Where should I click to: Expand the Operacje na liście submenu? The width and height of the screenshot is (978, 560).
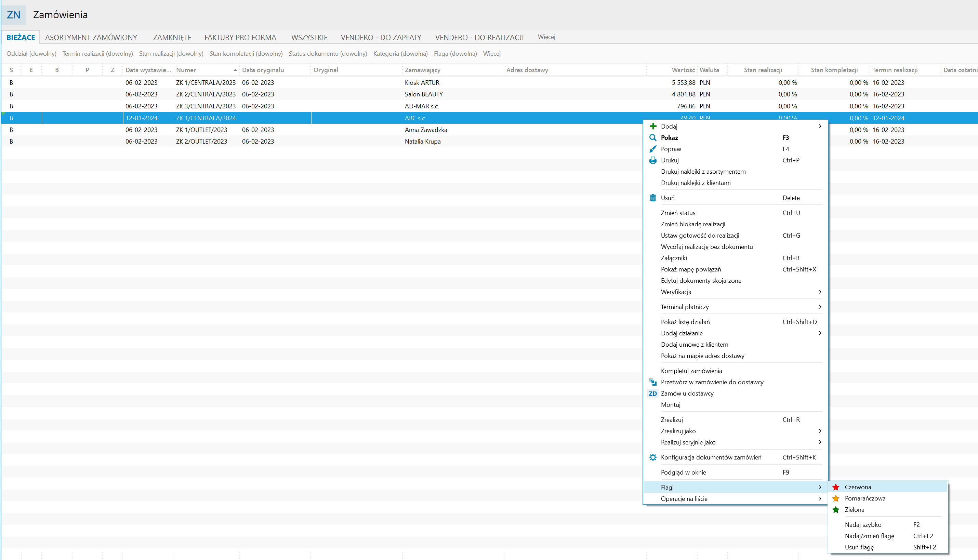pyautogui.click(x=820, y=498)
